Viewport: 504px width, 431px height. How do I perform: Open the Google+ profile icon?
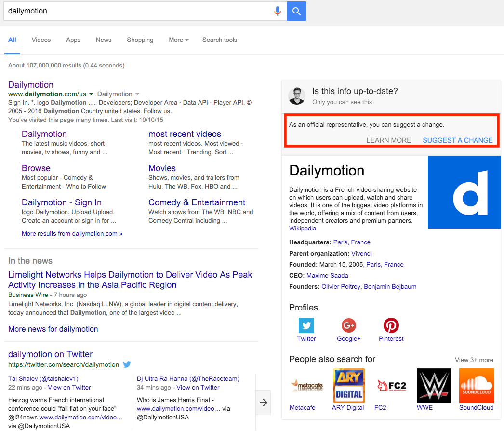coord(349,325)
